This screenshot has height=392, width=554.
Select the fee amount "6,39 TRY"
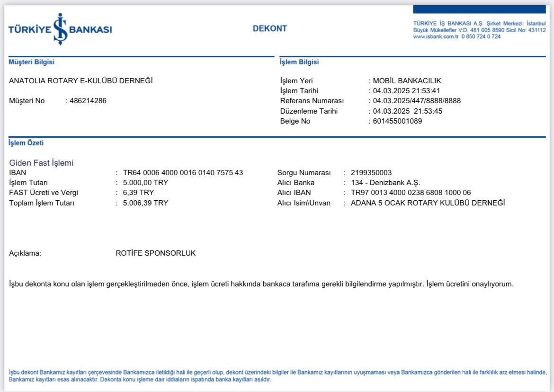138,193
